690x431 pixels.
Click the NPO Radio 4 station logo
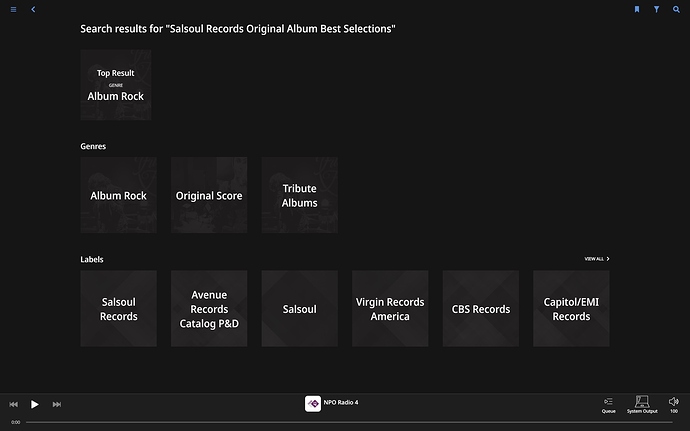313,404
